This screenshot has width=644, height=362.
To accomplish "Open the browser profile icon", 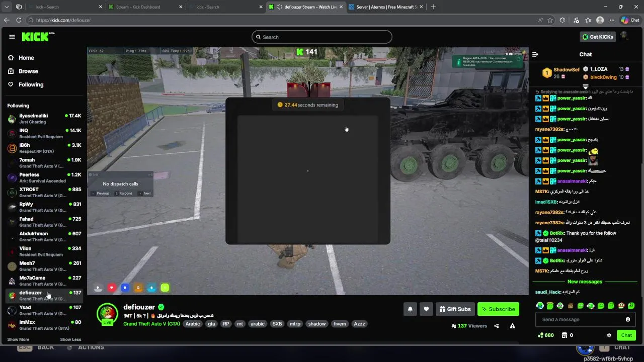I will point(600,20).
